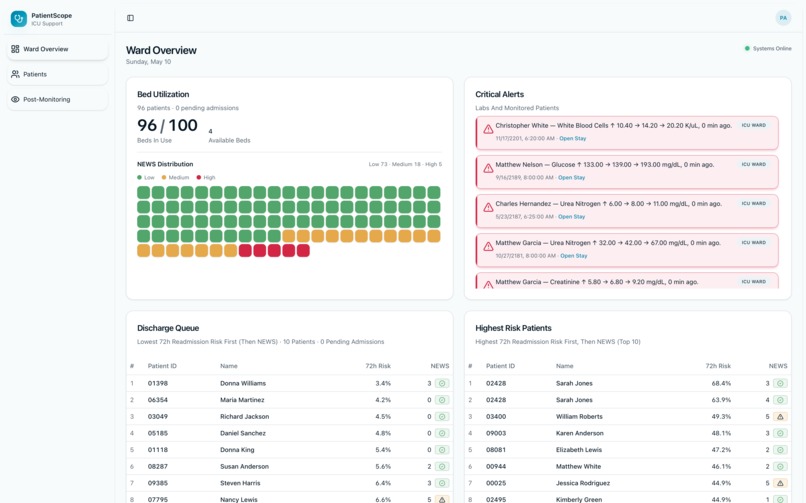Click Richard Jackson name in Discharge Queue
806x503 pixels.
click(x=245, y=417)
